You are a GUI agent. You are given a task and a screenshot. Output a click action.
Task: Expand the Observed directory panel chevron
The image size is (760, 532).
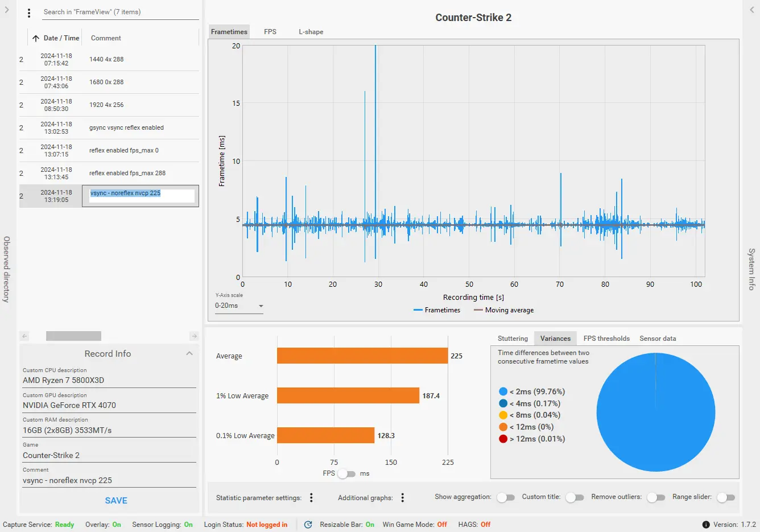[7, 10]
